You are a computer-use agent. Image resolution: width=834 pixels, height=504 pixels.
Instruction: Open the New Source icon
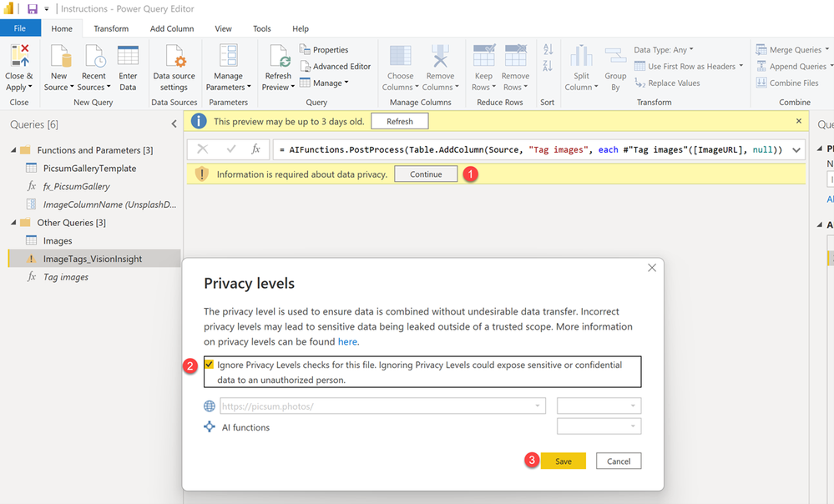click(x=59, y=56)
